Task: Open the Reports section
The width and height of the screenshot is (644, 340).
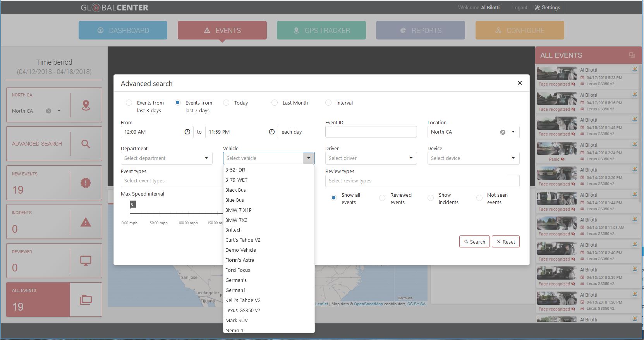Action: 421,30
